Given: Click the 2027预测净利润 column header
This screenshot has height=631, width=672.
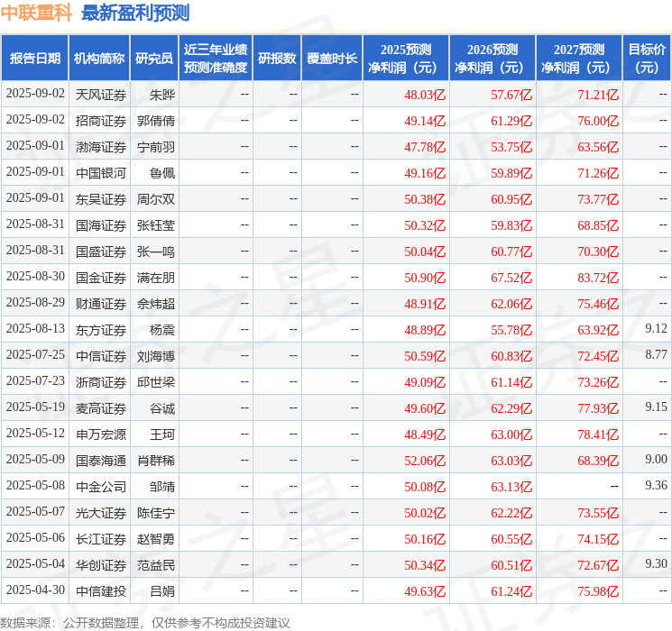Looking at the screenshot, I should pos(579,59).
